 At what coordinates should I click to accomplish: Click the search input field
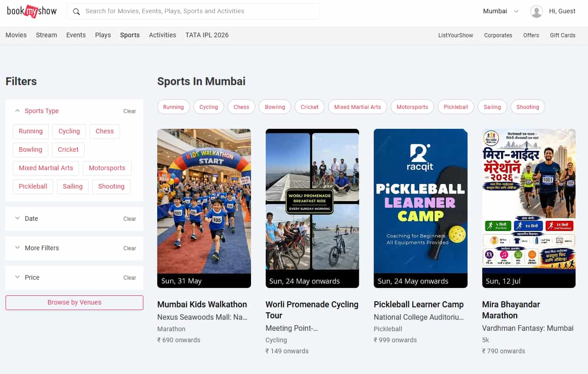tap(194, 12)
